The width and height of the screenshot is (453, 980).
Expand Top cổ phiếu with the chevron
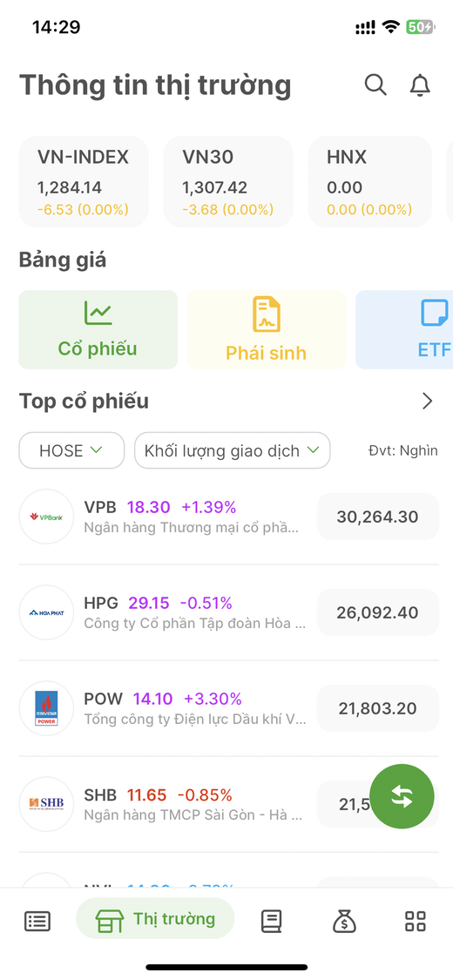428,402
